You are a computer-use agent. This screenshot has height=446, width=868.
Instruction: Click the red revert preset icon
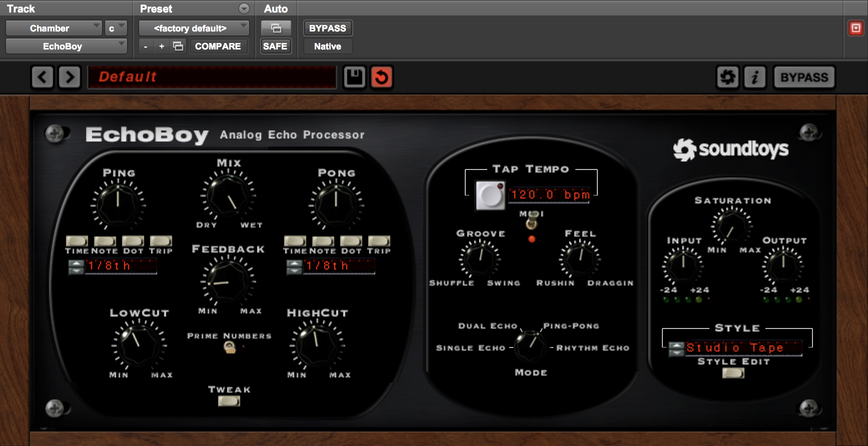click(382, 77)
